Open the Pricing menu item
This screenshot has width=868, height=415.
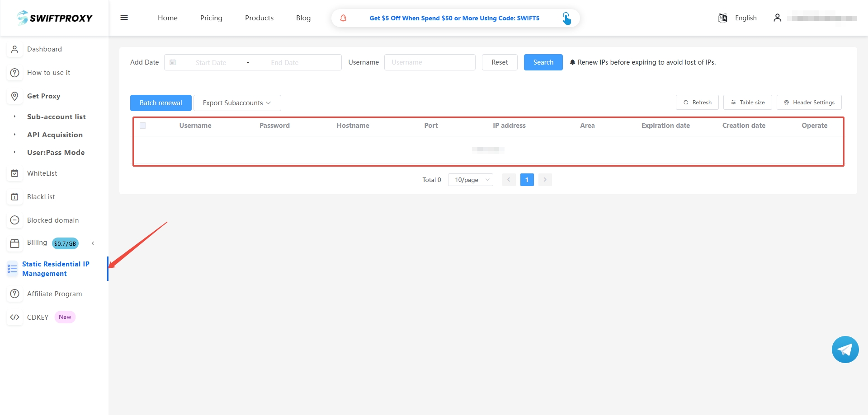211,18
